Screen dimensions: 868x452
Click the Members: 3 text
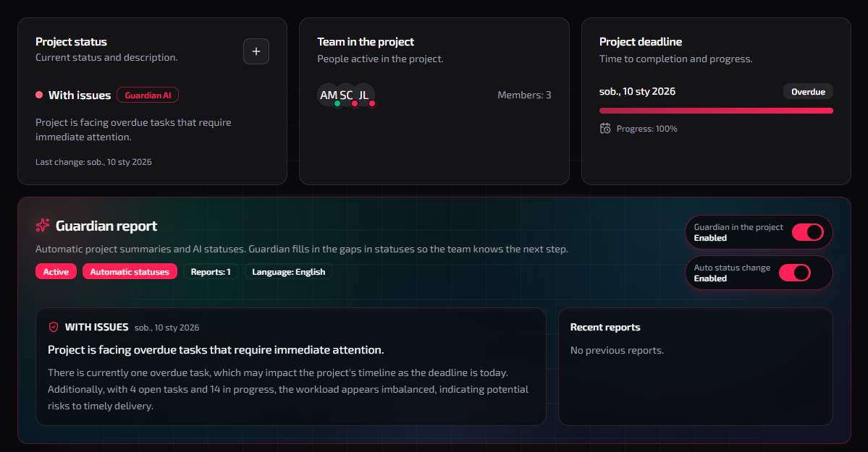(524, 95)
